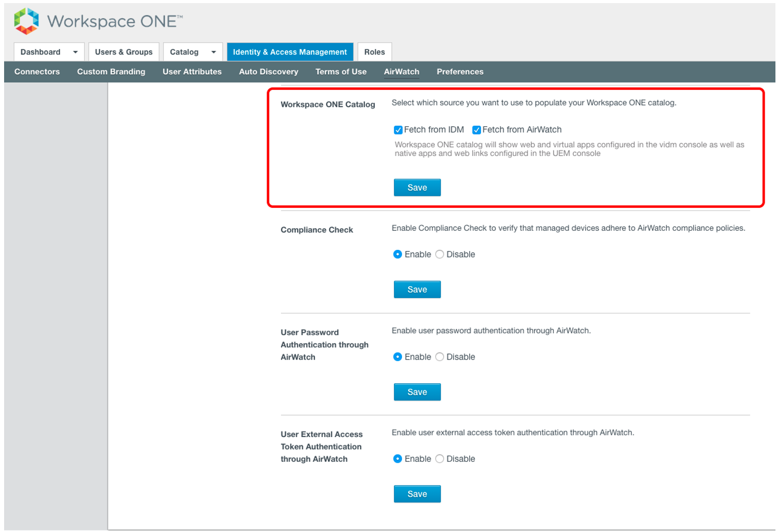This screenshot has width=778, height=532.
Task: Open the Terms of Use page
Action: click(341, 71)
